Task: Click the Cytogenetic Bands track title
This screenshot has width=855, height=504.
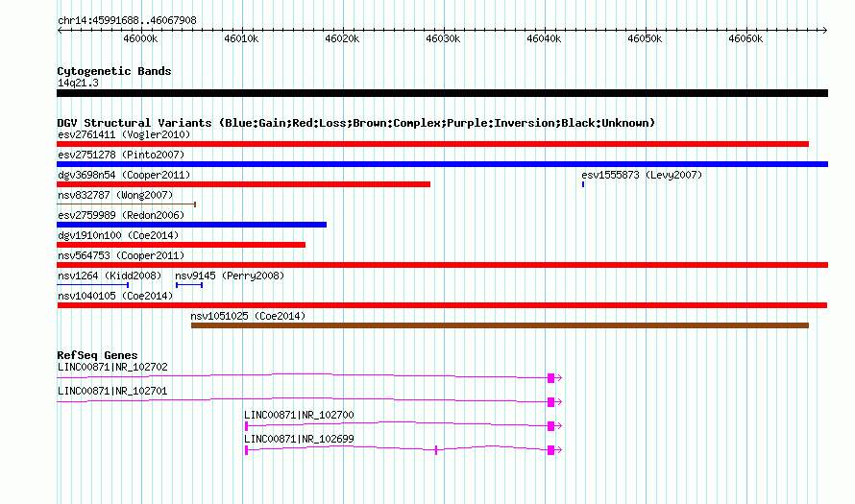Action: [114, 71]
